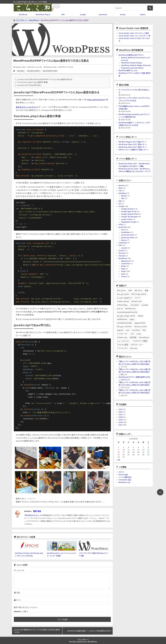Click the 名前 name input field
The image size is (166, 644).
tap(62, 596)
